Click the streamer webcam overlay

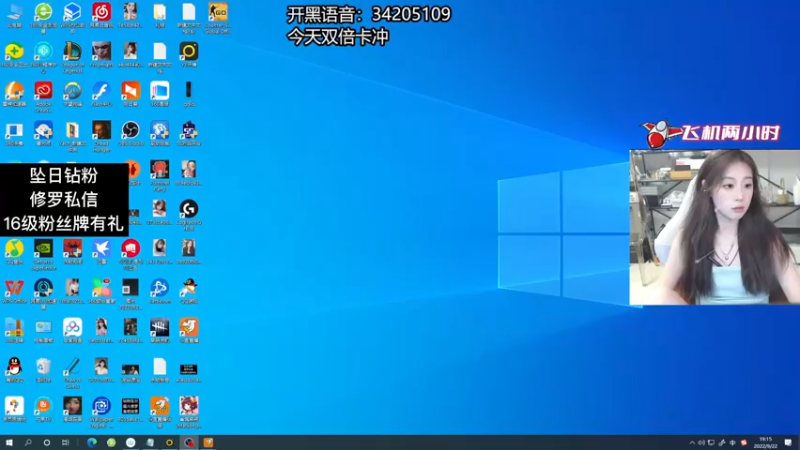[x=714, y=227]
